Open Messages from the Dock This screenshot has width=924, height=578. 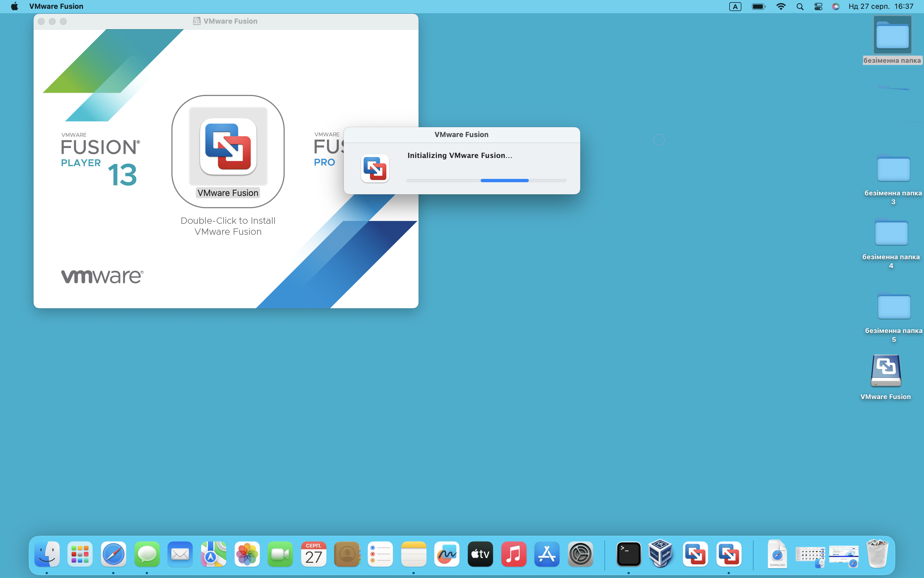pyautogui.click(x=147, y=554)
